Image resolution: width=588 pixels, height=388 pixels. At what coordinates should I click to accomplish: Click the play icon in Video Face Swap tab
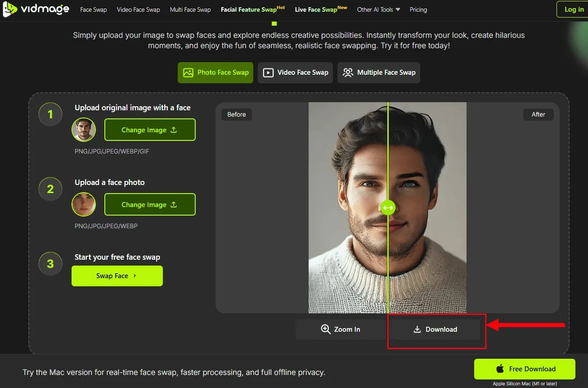tap(268, 72)
